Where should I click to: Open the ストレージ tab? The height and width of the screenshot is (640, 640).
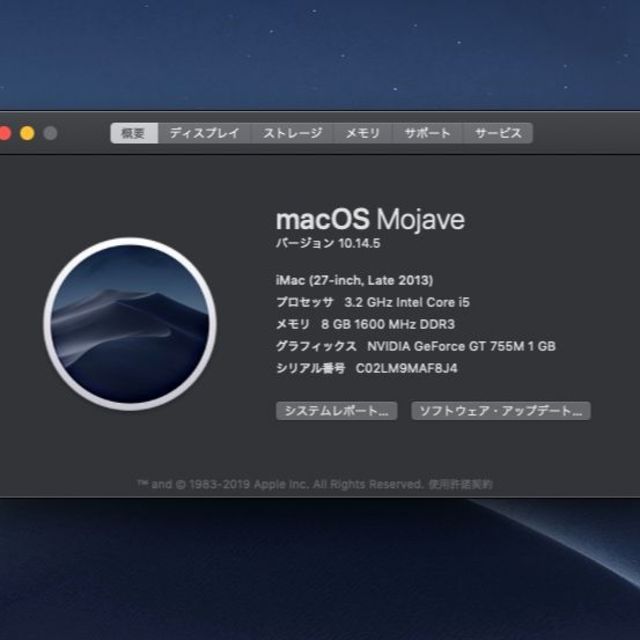(x=292, y=133)
